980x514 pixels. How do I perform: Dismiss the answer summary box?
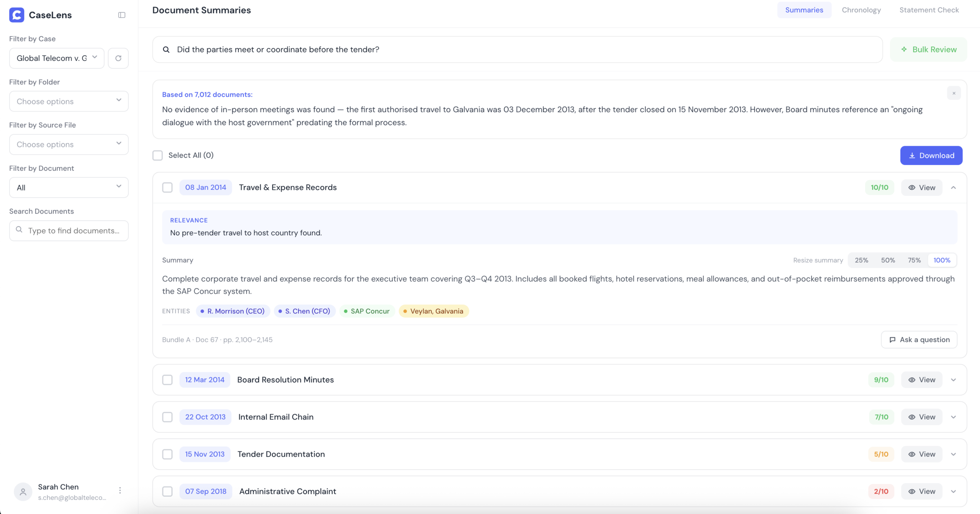click(954, 93)
